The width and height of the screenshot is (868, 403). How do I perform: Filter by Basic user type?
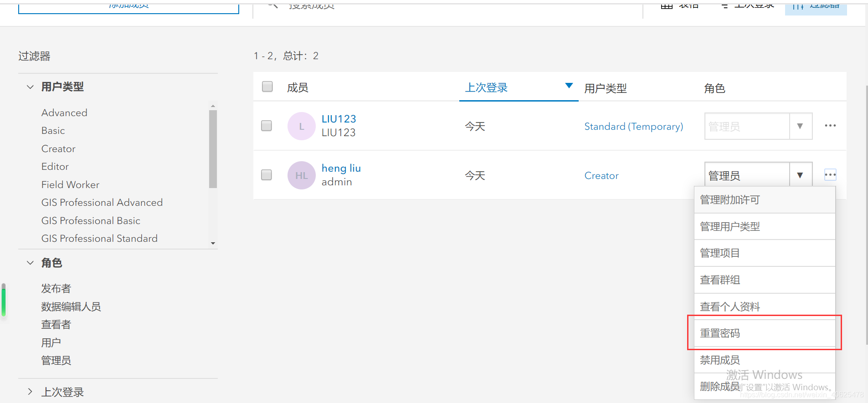(53, 131)
